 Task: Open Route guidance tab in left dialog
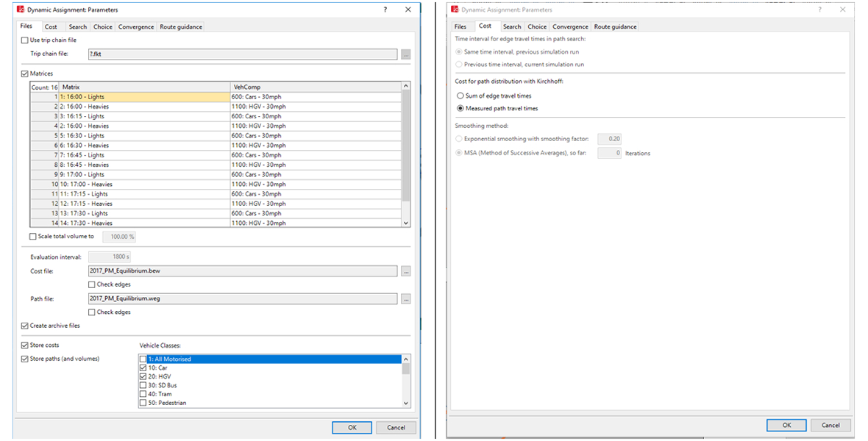pyautogui.click(x=180, y=26)
